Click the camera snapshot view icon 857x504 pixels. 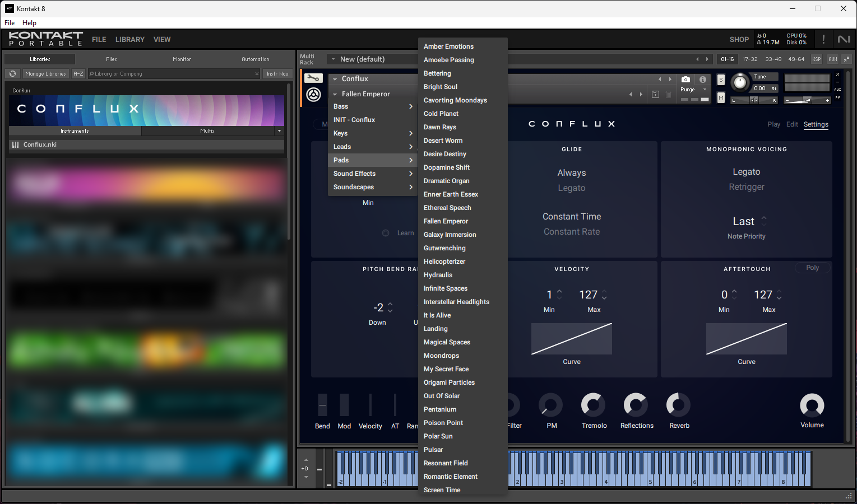click(x=685, y=80)
